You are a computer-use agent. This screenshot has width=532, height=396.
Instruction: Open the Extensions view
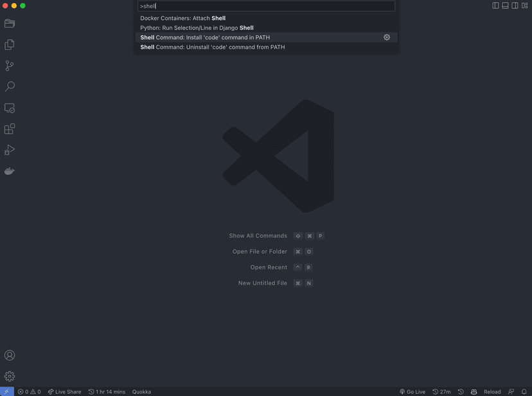coord(9,129)
